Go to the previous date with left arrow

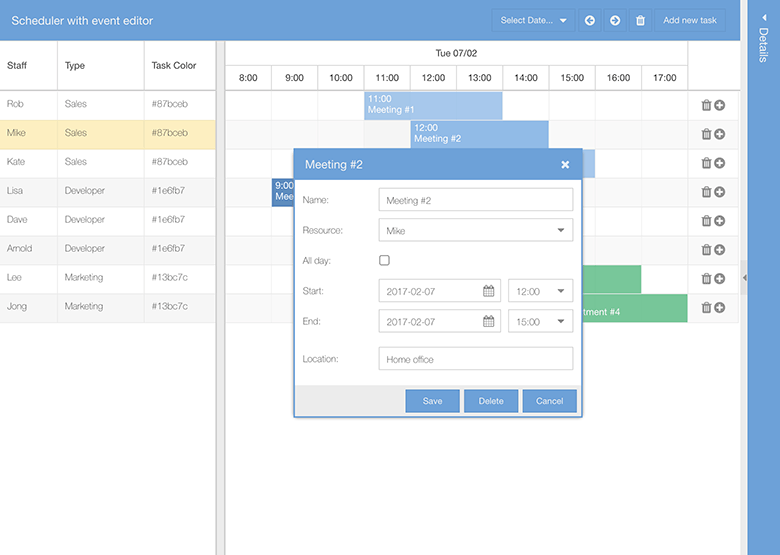point(589,20)
